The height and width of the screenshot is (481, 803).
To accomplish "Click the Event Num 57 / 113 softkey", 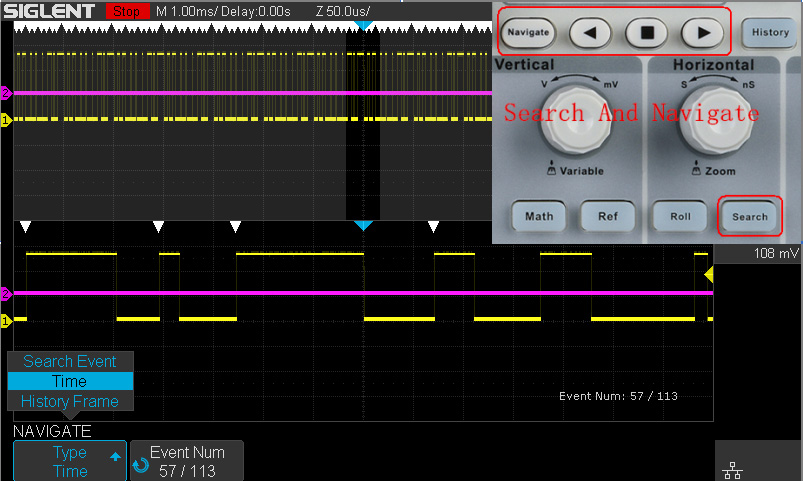I will pos(188,462).
